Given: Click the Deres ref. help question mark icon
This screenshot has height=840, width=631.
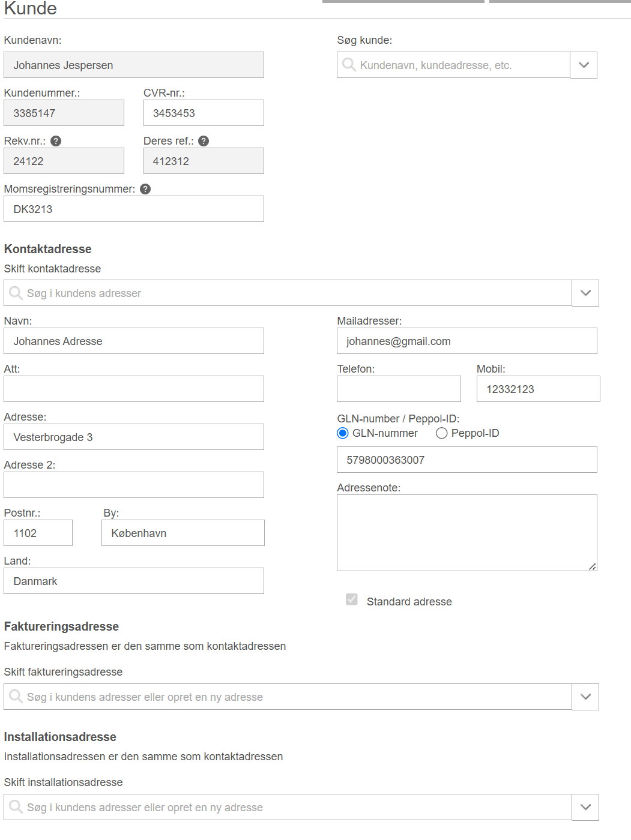Looking at the screenshot, I should pos(204,141).
